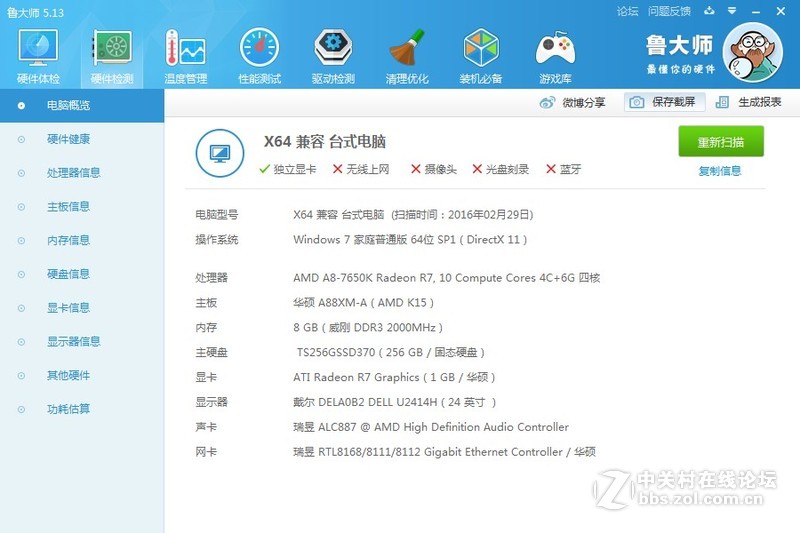The image size is (800, 533).
Task: Select 电脑概览 in the sidebar
Action: (82, 106)
